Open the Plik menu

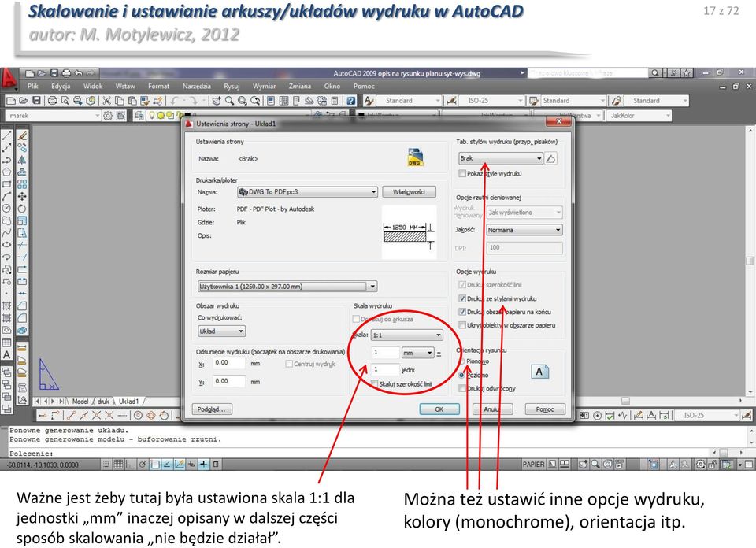coord(33,87)
